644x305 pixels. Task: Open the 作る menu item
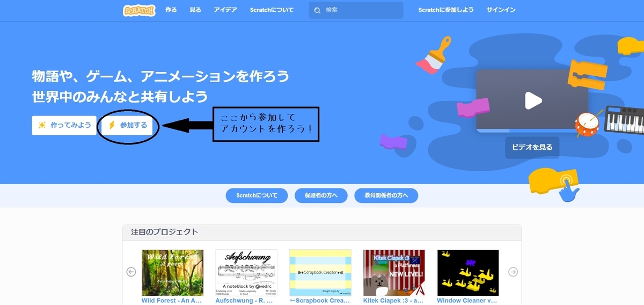(171, 10)
